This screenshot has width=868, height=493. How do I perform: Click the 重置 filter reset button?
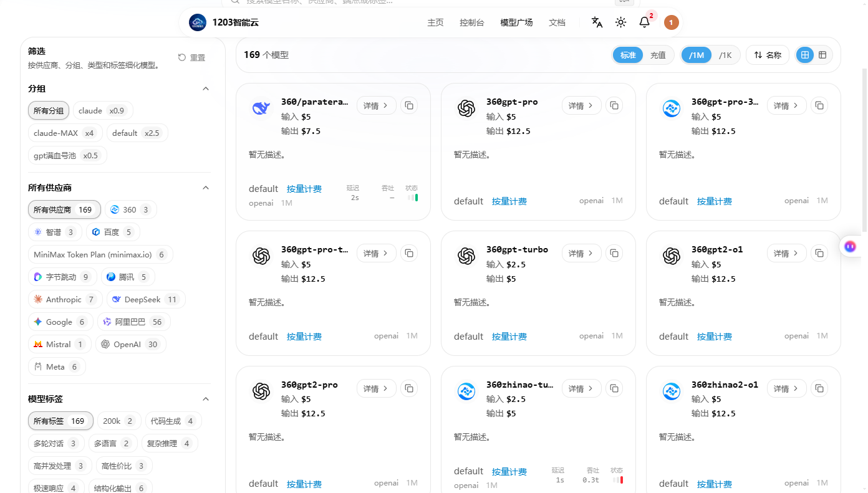[x=191, y=57]
